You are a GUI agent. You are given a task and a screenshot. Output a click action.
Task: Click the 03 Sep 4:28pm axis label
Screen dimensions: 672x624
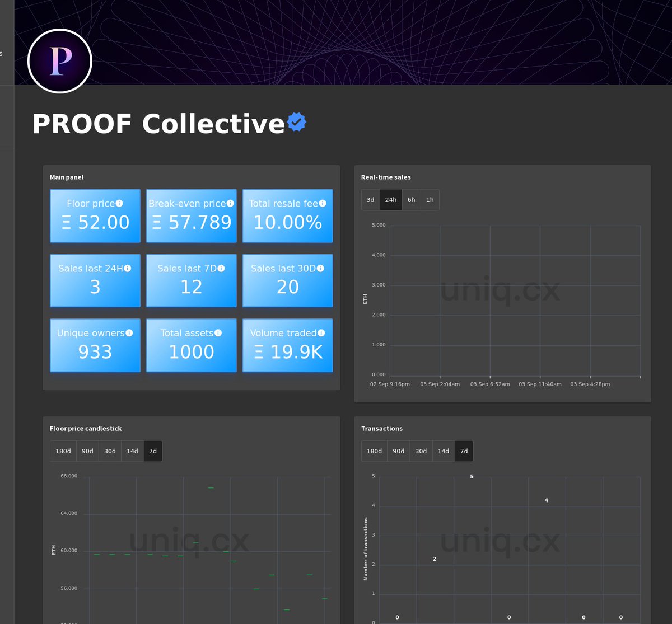590,384
